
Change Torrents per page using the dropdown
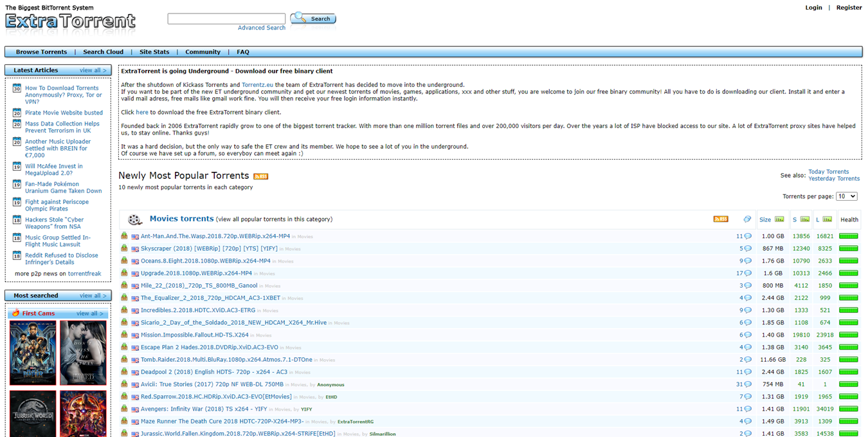coord(847,196)
